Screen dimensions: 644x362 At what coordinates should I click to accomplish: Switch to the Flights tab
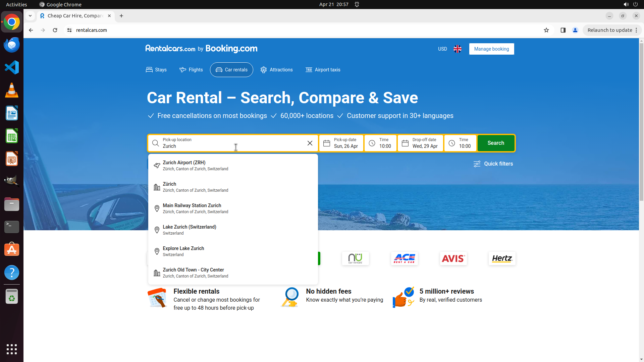(191, 70)
